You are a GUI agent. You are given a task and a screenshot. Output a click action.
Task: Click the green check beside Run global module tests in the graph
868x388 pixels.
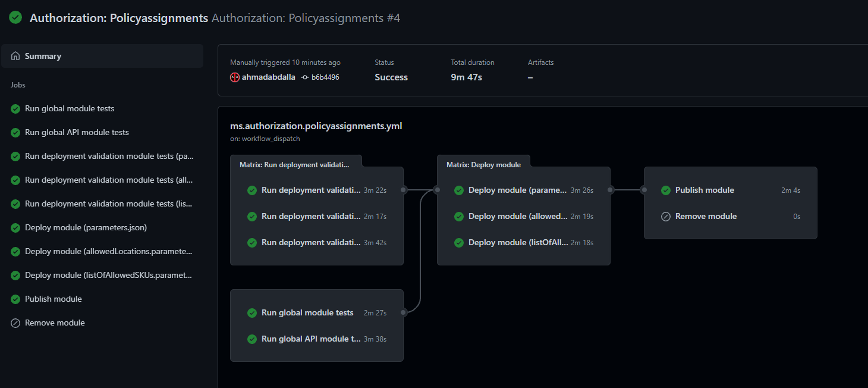(x=252, y=313)
